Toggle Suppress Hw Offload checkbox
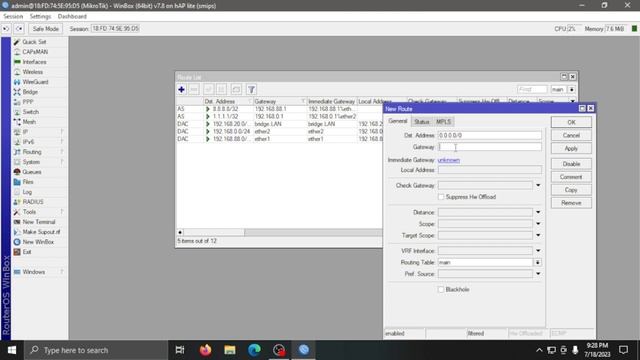 (441, 197)
